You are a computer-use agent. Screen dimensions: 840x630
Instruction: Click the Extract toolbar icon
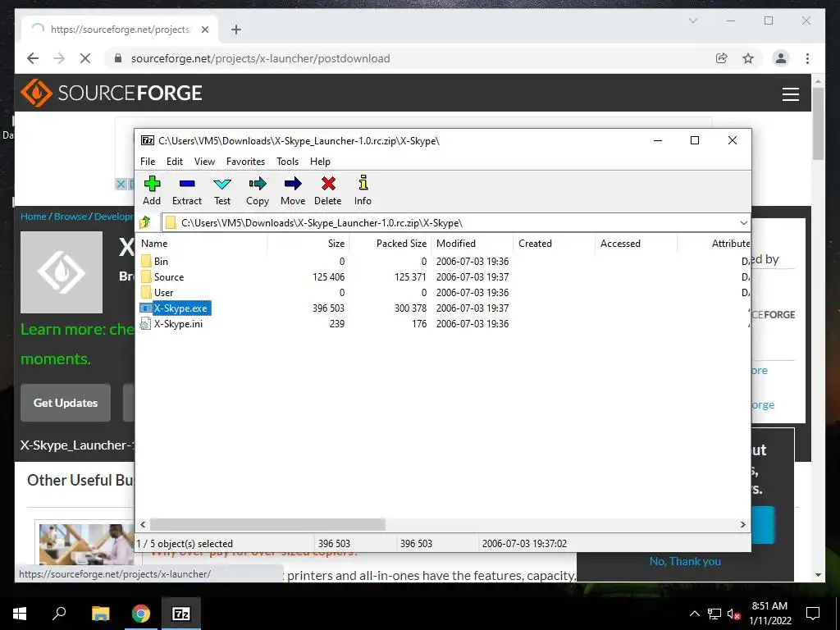point(186,190)
